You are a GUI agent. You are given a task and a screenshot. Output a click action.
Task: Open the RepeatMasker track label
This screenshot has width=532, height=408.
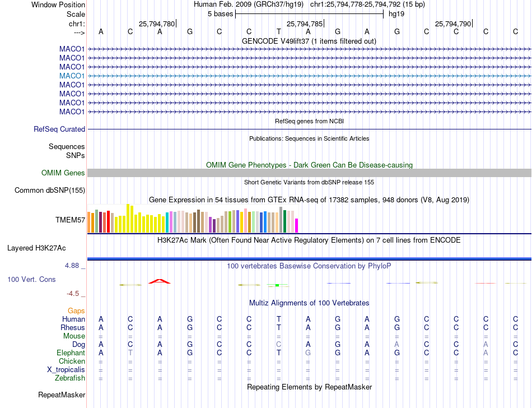point(62,395)
